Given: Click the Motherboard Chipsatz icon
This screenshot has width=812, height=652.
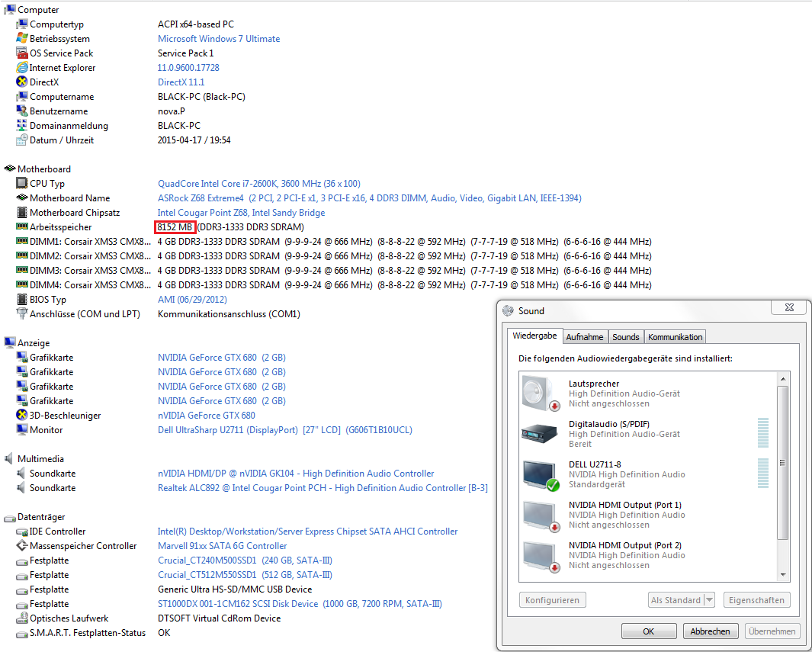Looking at the screenshot, I should pyautogui.click(x=22, y=212).
